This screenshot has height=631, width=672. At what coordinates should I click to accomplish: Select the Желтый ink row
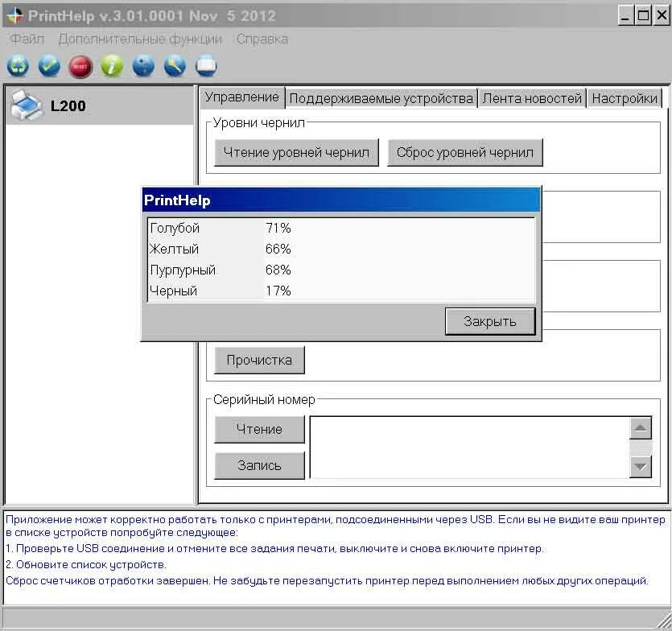[x=340, y=249]
